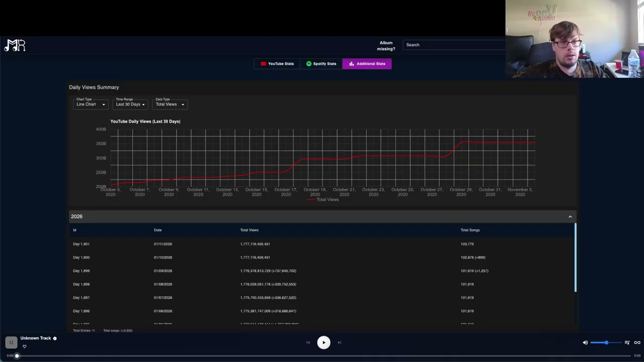Sort by the Date column header
Image resolution: width=644 pixels, height=362 pixels.
(157, 230)
